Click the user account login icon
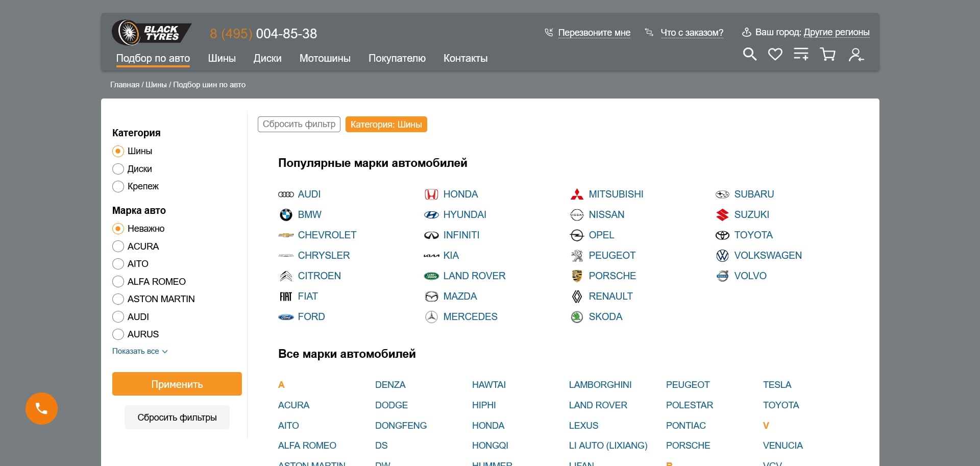This screenshot has height=466, width=980. (x=855, y=55)
